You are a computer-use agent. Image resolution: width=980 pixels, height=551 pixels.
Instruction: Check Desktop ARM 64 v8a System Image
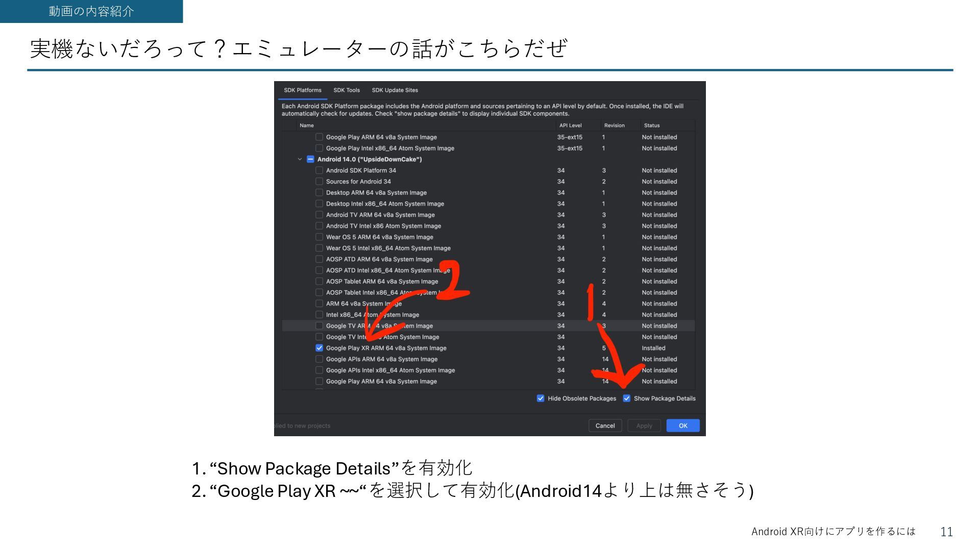pos(319,193)
